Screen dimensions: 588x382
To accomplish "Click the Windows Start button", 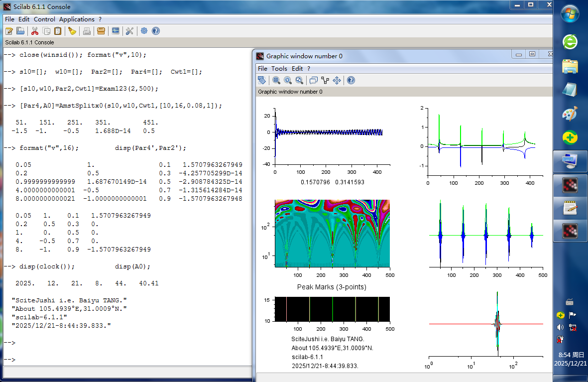I will click(x=570, y=14).
